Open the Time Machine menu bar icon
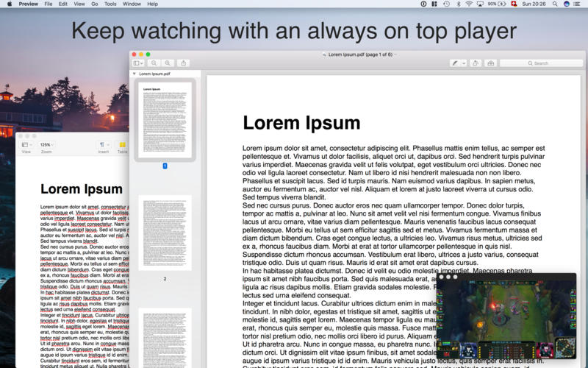Image resolution: width=588 pixels, height=368 pixels. 445,4
